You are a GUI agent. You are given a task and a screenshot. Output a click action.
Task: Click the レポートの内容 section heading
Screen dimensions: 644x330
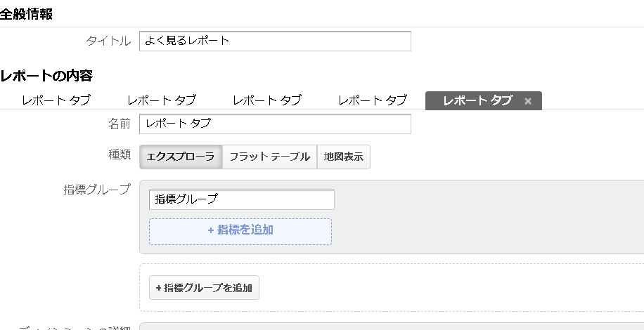tap(46, 75)
